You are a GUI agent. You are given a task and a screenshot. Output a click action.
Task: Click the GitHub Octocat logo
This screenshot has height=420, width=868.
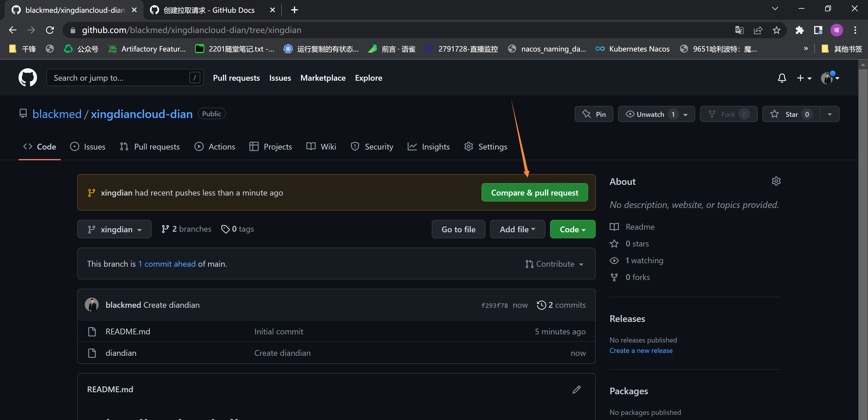[x=27, y=78]
